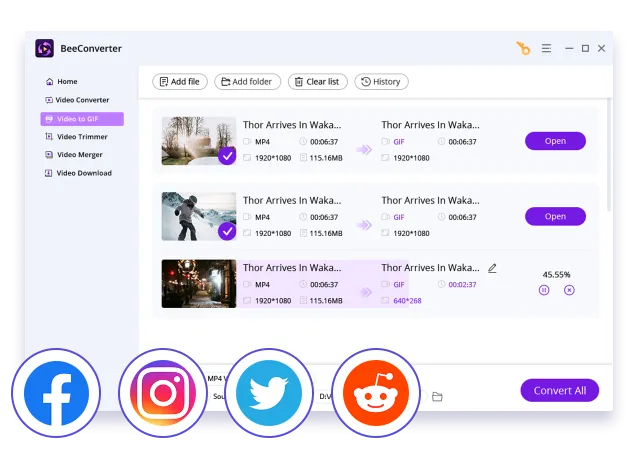Click the 45.55% progress text
This screenshot has width=640, height=466.
556,275
